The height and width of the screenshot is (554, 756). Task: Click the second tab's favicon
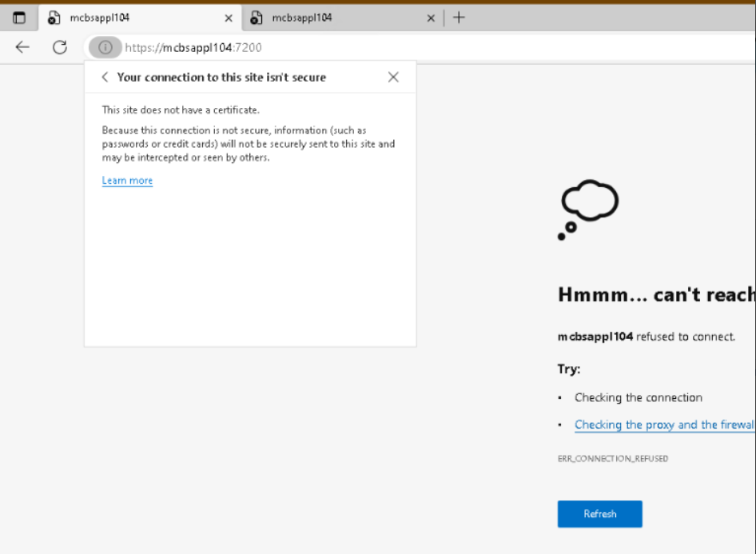click(x=257, y=18)
